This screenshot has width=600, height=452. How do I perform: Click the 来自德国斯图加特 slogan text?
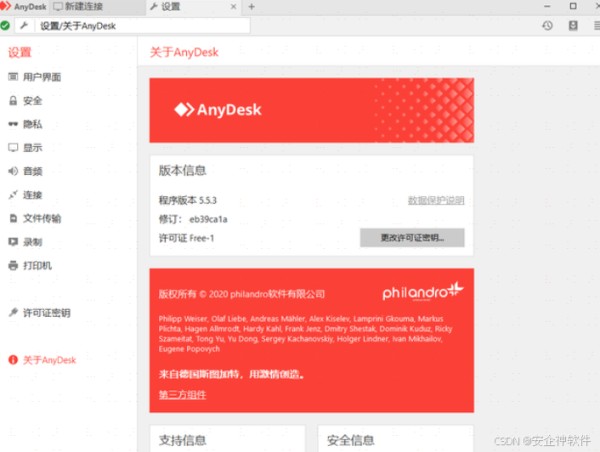[232, 374]
